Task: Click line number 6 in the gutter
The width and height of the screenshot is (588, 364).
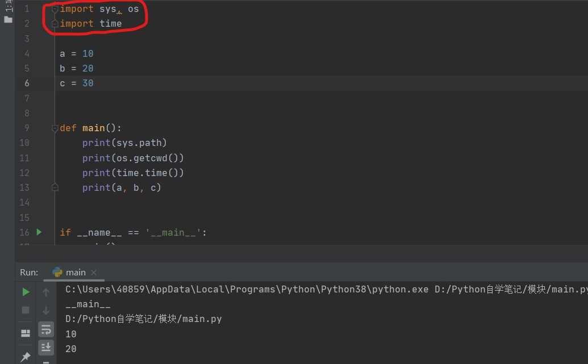Action: point(27,83)
